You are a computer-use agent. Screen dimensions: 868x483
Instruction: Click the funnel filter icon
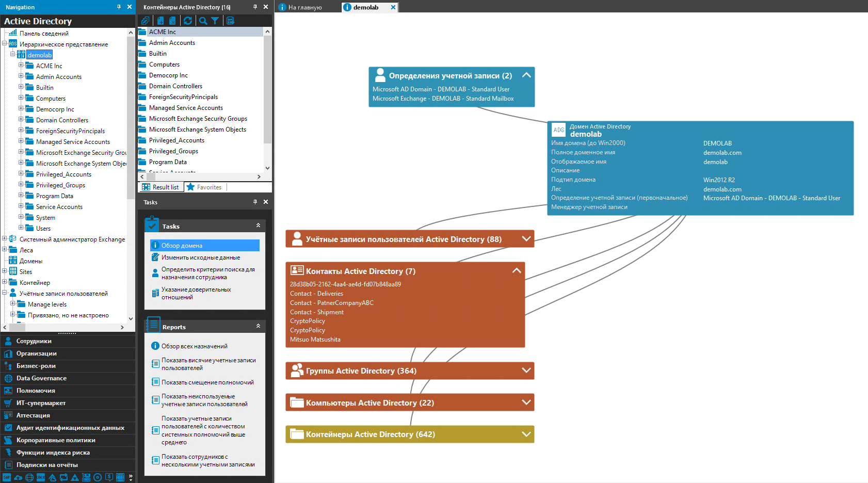point(215,21)
